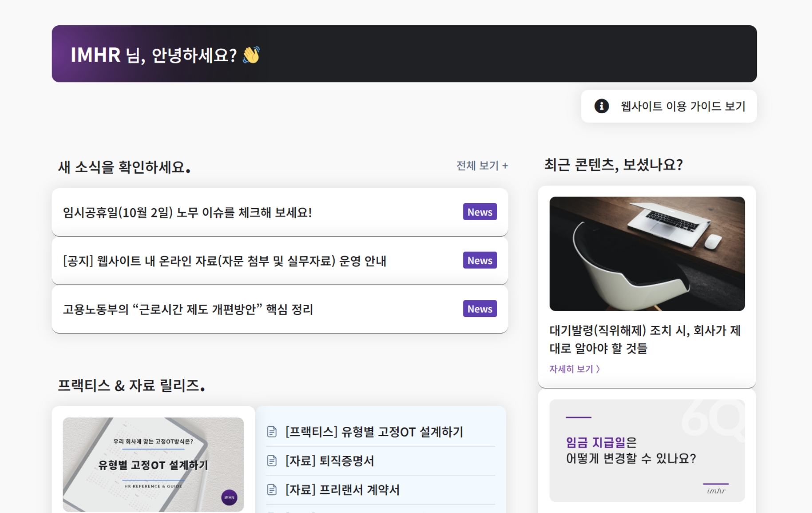Click News badge on 임시공휴일 row
Image resolution: width=812 pixels, height=513 pixels.
coord(480,212)
